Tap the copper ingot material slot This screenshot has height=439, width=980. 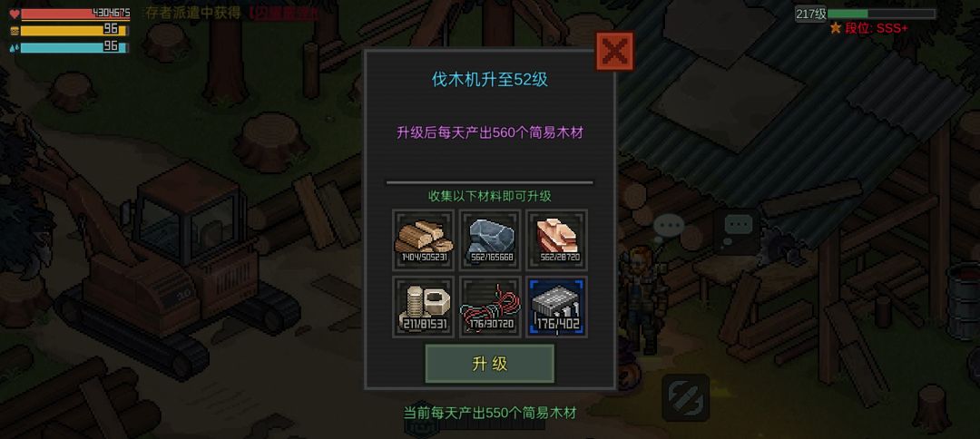click(x=557, y=239)
